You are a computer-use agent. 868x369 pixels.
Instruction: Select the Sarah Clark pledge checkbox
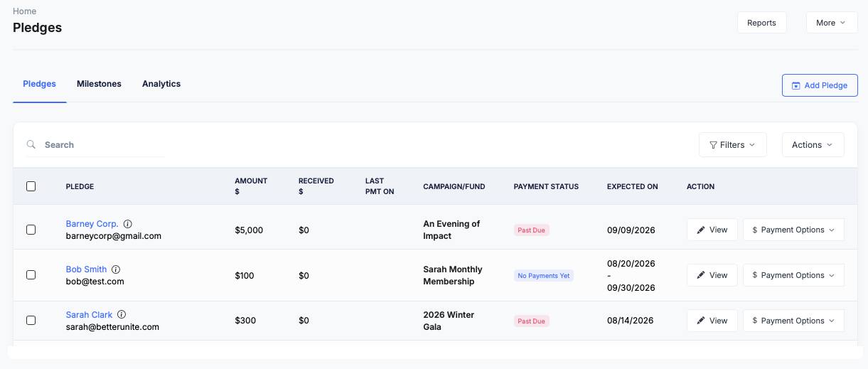[x=31, y=321]
